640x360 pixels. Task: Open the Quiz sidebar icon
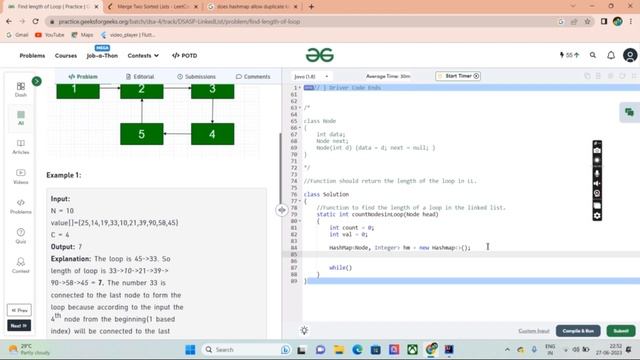pyautogui.click(x=20, y=236)
